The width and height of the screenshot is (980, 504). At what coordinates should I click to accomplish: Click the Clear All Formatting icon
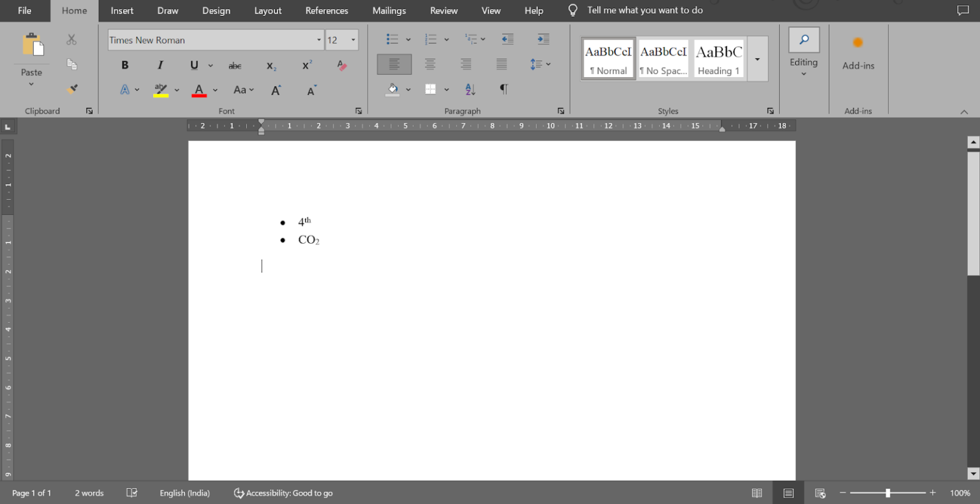point(342,65)
